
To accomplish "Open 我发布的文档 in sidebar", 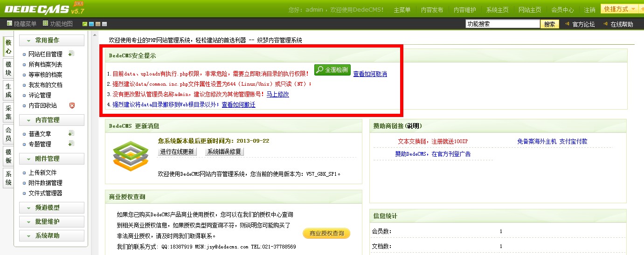I will [x=45, y=85].
